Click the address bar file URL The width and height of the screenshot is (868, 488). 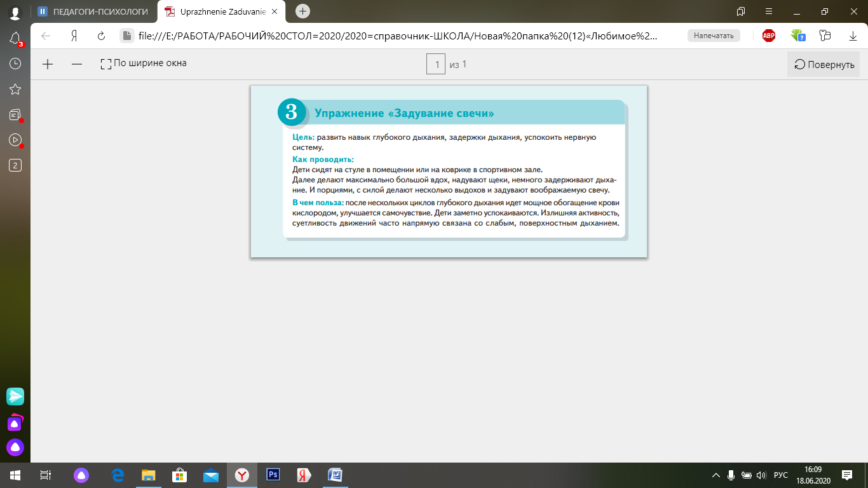[x=397, y=36]
